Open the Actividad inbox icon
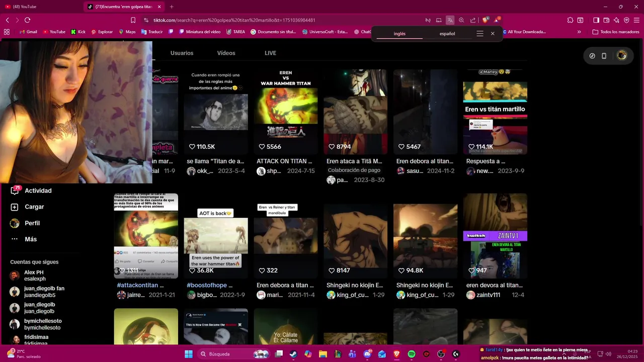644x362 pixels. [x=15, y=191]
